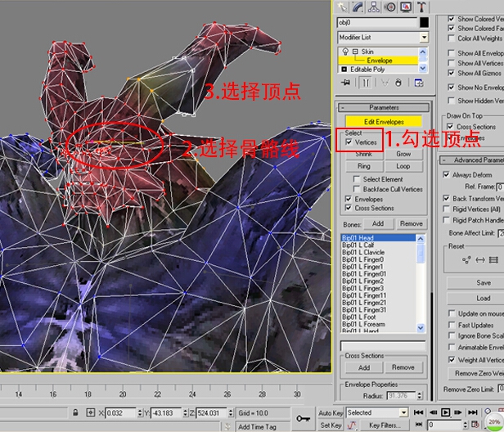Click the curve tangent icon beside Set Key

[x=352, y=425]
